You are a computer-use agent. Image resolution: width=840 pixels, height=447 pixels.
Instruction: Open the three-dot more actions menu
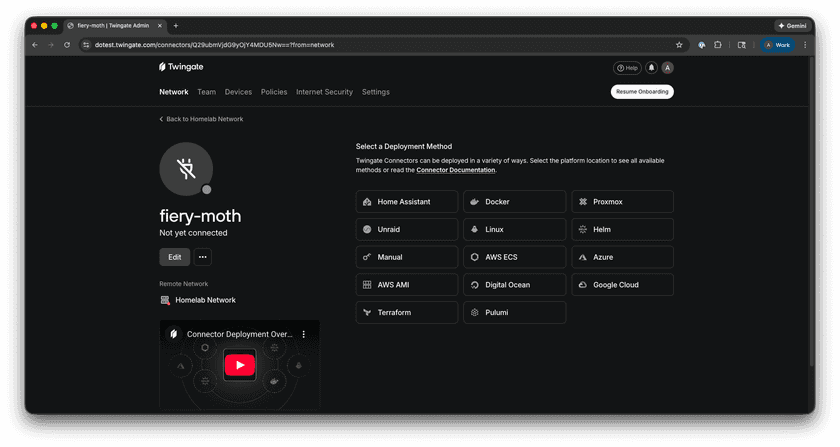(x=203, y=257)
